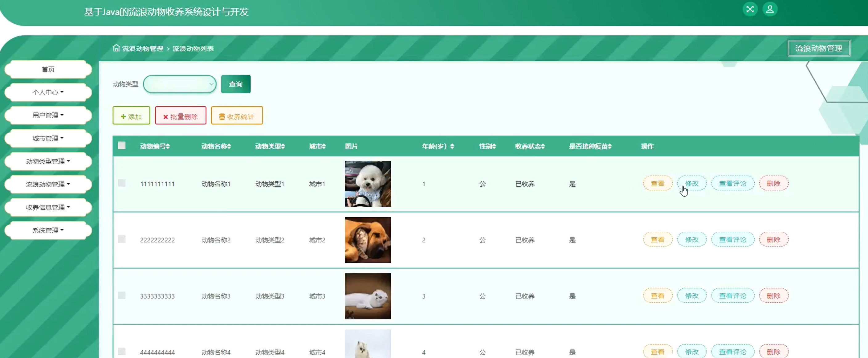This screenshot has height=358, width=868.
Task: Sort by 城市 column arrows
Action: [324, 146]
